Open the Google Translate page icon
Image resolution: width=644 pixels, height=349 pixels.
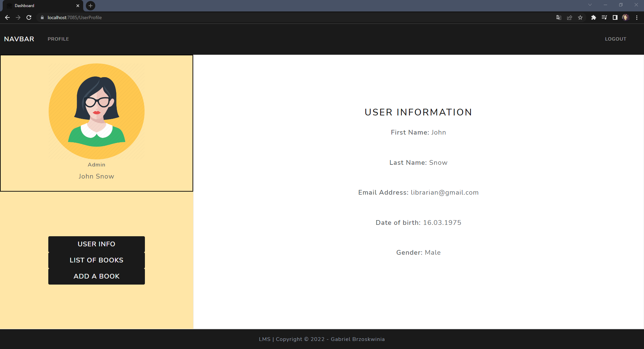558,17
